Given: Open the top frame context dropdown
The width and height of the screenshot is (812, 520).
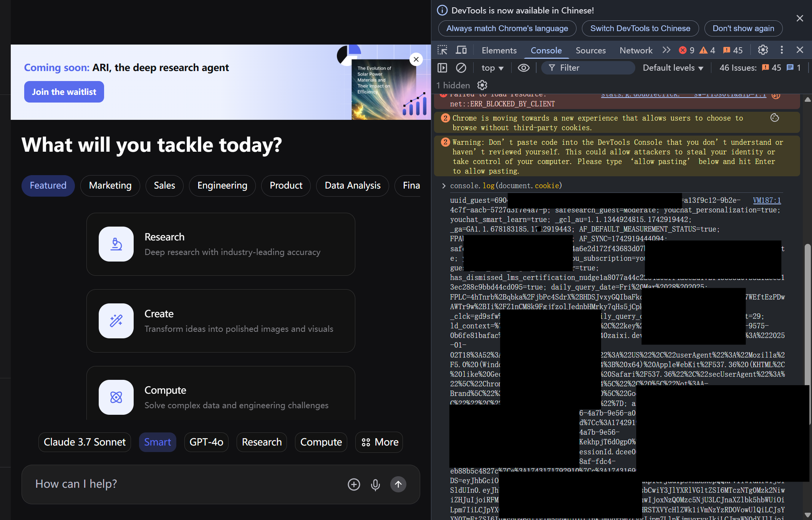Looking at the screenshot, I should pyautogui.click(x=492, y=68).
